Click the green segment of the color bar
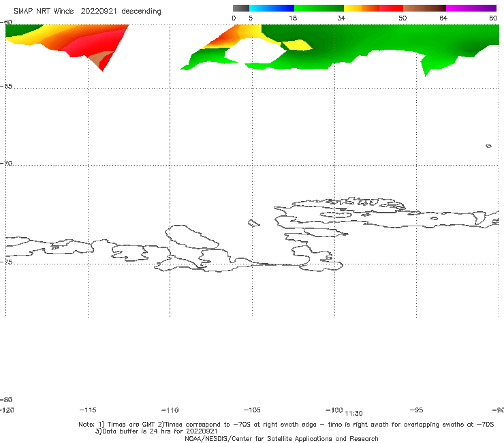The width and height of the screenshot is (504, 443). (319, 8)
